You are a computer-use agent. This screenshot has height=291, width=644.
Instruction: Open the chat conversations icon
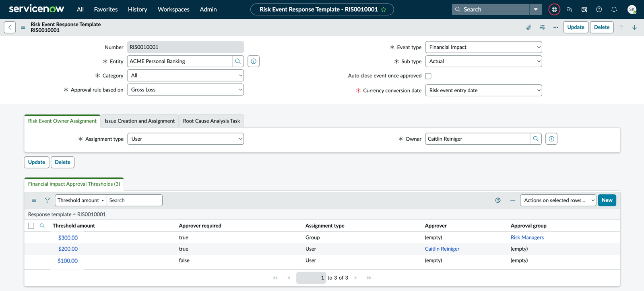569,9
